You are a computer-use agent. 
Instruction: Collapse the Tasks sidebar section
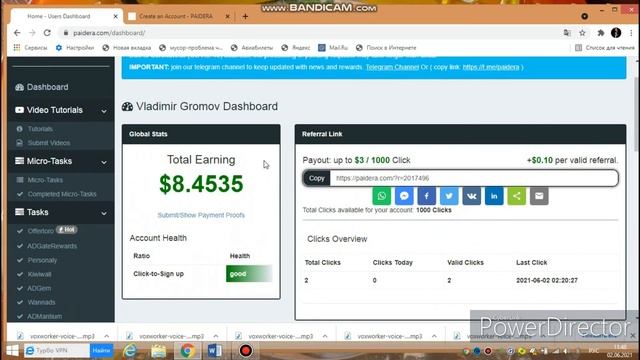104,213
